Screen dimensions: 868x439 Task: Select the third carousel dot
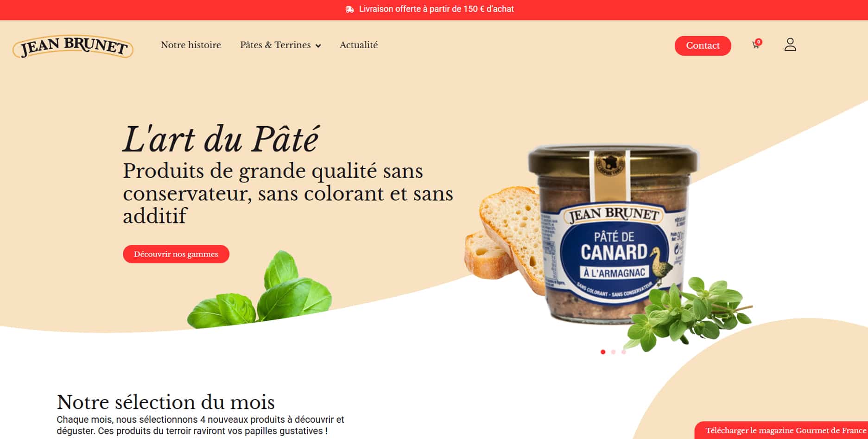pyautogui.click(x=623, y=352)
